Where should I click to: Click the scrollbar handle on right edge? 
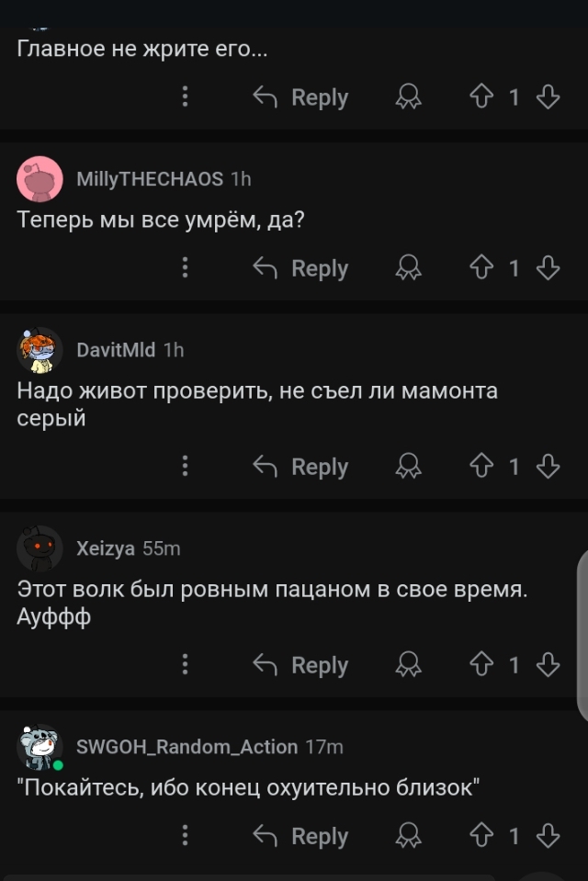[582, 634]
